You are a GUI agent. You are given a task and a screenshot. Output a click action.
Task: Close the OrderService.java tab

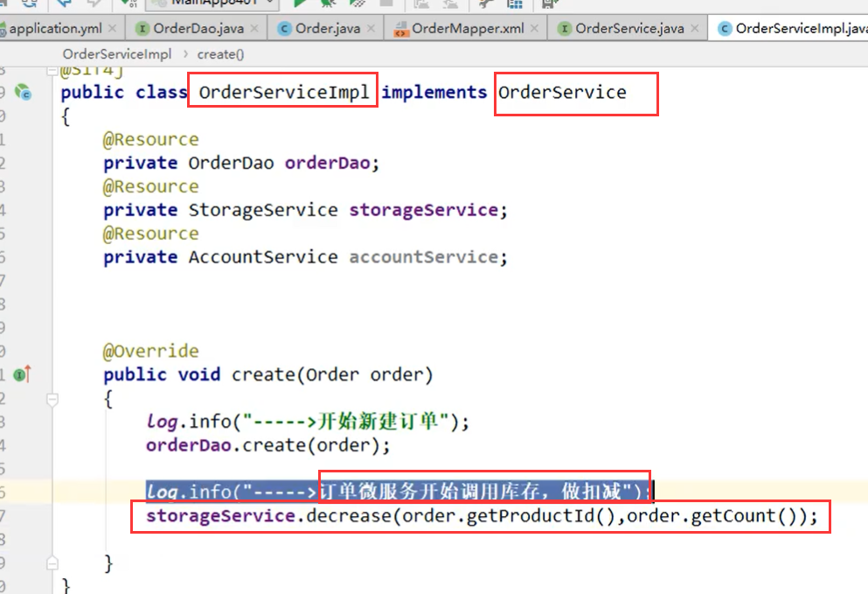click(x=695, y=28)
